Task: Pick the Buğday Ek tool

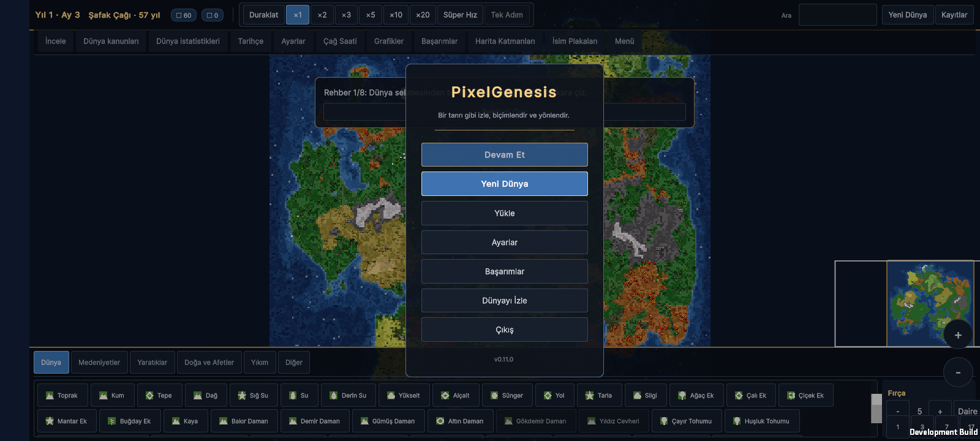Action: tap(130, 421)
